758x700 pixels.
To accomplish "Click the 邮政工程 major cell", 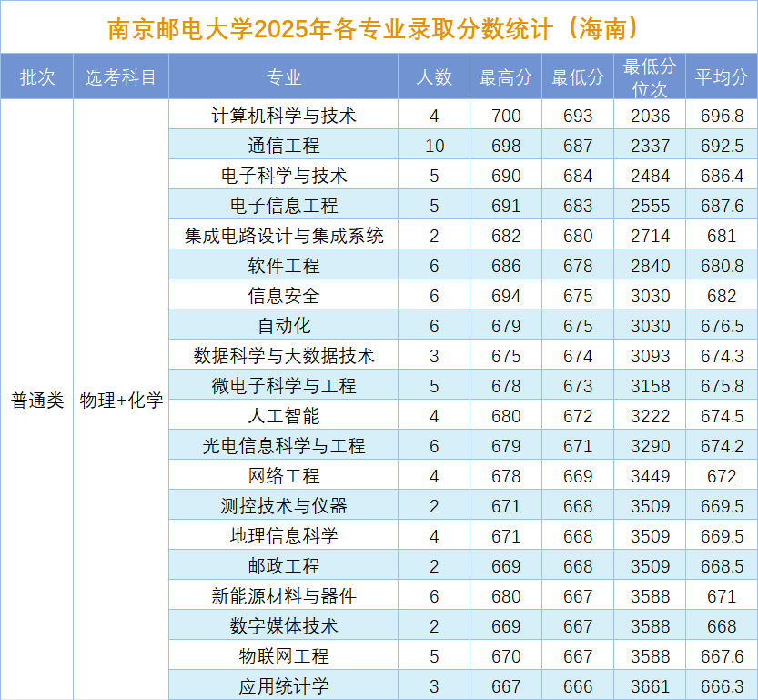I will coord(283,565).
